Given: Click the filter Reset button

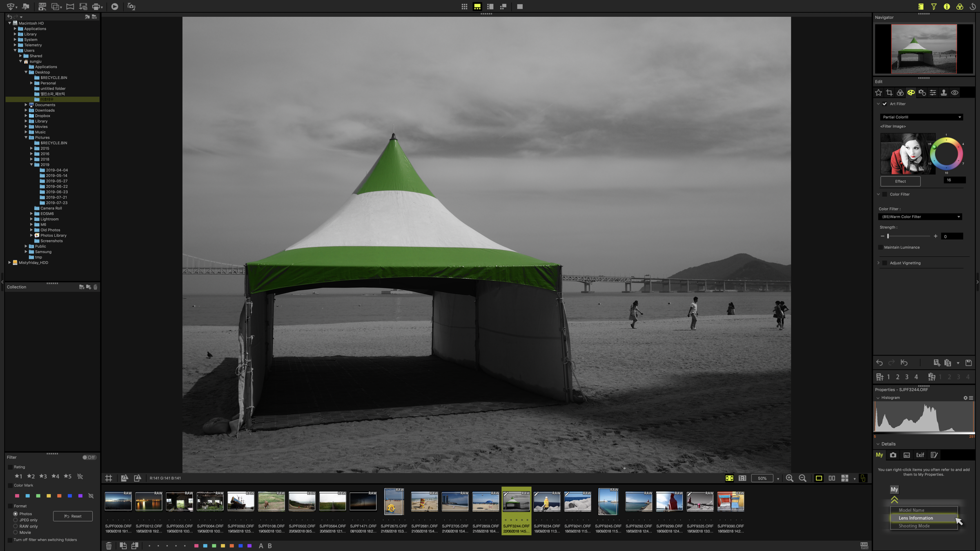Looking at the screenshot, I should click(73, 516).
